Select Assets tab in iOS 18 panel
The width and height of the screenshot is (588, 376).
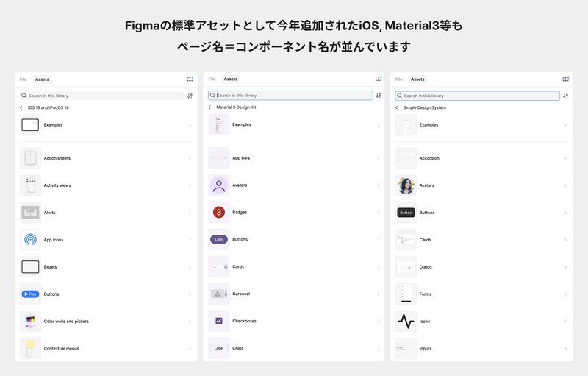tap(42, 79)
